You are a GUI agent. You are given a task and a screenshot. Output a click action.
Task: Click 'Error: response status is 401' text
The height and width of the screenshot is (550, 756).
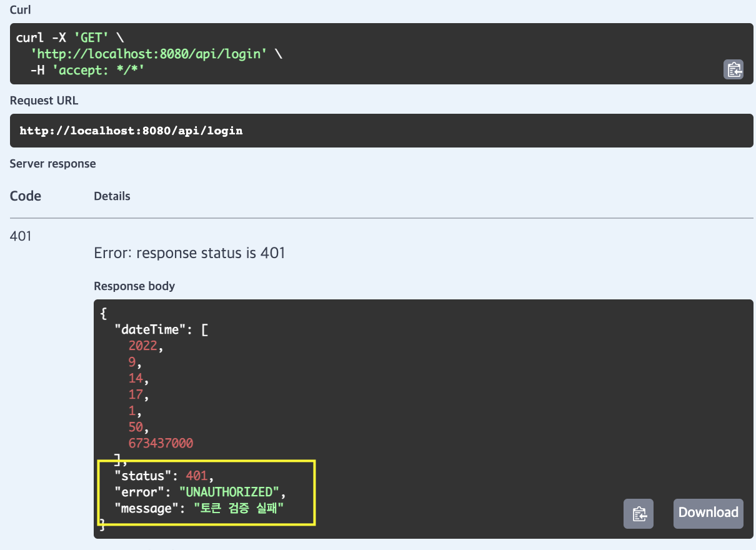[189, 253]
